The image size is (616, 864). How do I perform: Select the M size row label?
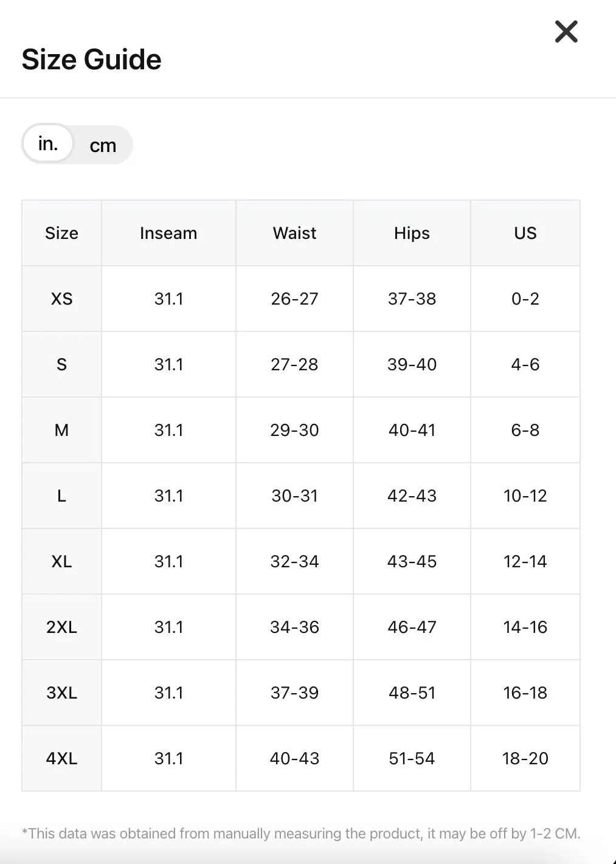point(61,430)
